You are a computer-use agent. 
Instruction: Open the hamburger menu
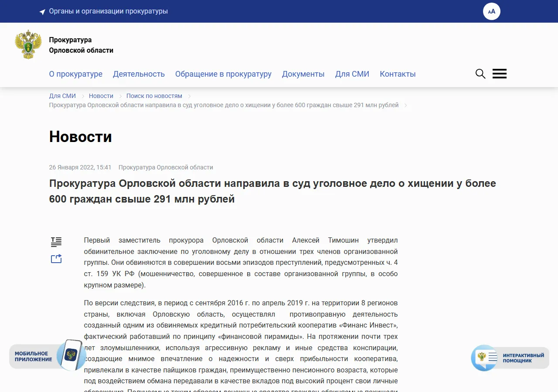click(500, 74)
